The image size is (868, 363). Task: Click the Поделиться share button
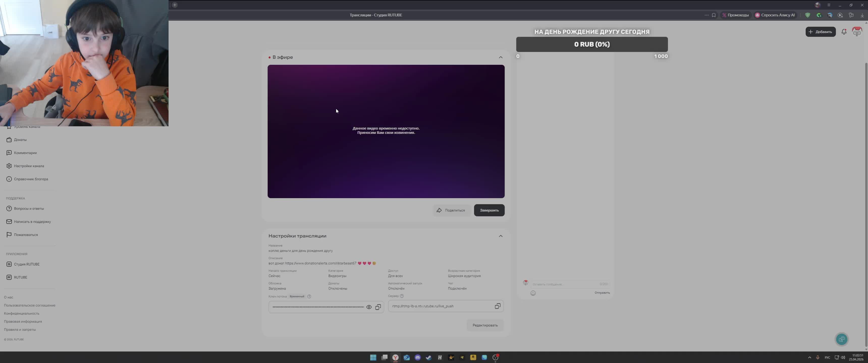tap(451, 210)
